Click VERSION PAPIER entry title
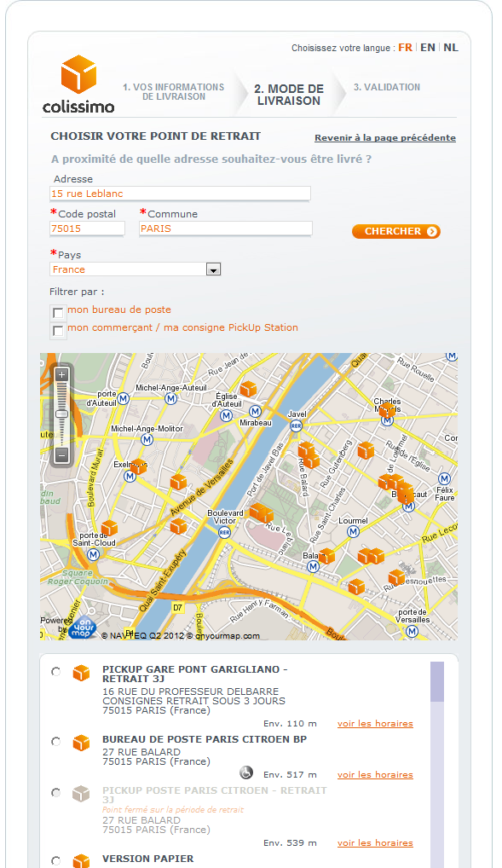The image size is (502, 868). 148,859
